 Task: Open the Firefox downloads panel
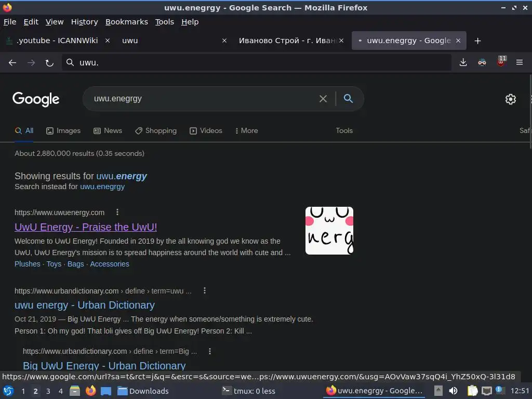pyautogui.click(x=463, y=62)
